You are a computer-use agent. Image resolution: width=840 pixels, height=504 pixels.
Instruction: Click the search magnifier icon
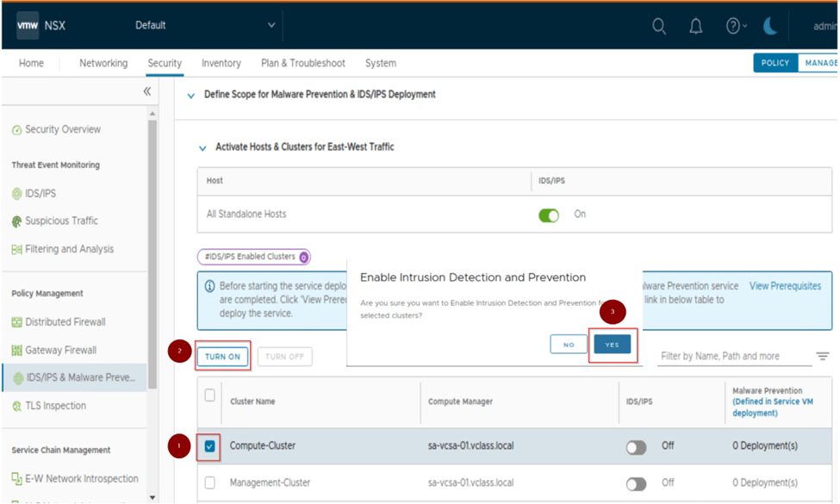(659, 27)
